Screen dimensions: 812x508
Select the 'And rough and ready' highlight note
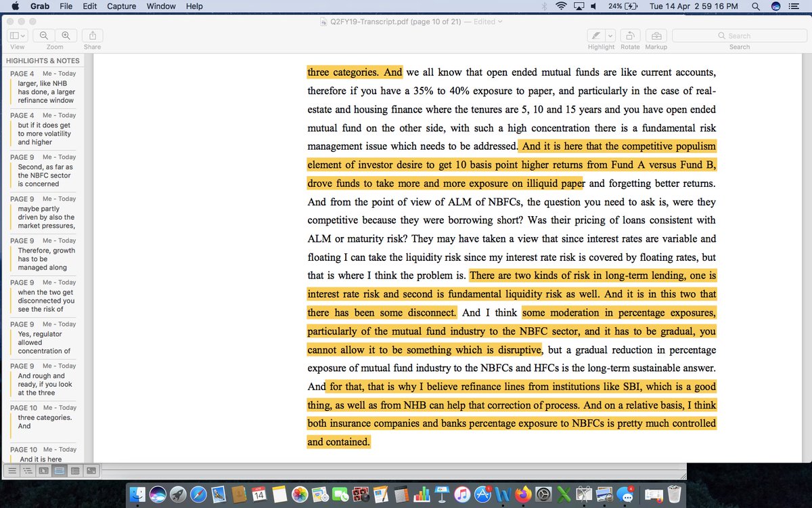point(43,380)
